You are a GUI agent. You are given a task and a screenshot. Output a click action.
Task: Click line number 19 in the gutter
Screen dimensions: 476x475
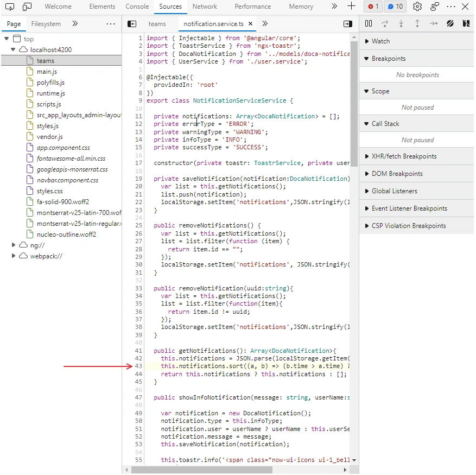click(138, 179)
